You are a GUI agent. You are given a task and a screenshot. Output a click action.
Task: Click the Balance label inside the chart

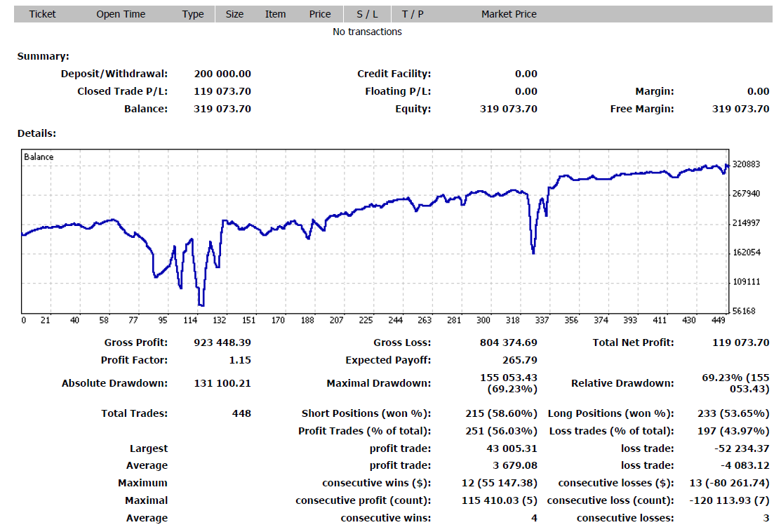39,157
